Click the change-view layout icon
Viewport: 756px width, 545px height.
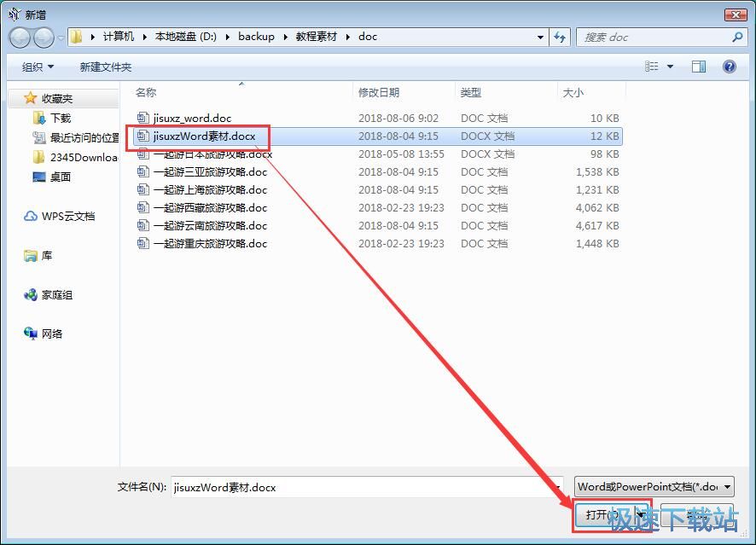pyautogui.click(x=652, y=66)
